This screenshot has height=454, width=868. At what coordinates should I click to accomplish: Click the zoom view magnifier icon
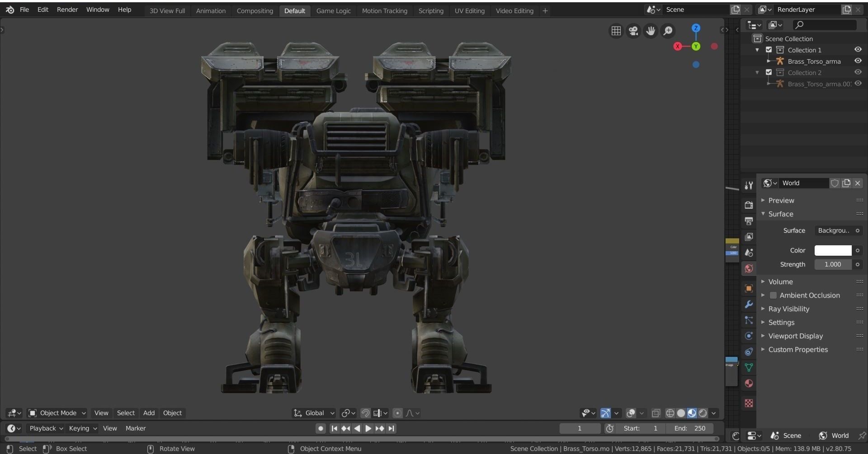click(668, 31)
